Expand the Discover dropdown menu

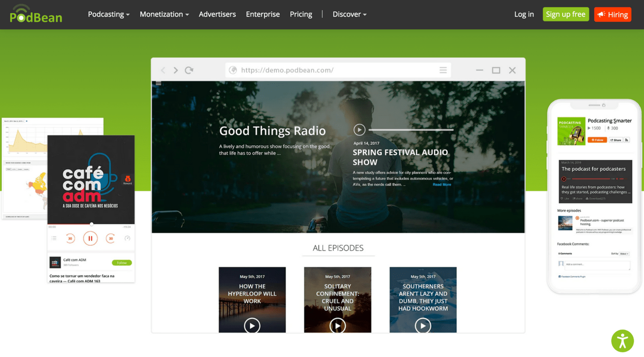pos(350,14)
